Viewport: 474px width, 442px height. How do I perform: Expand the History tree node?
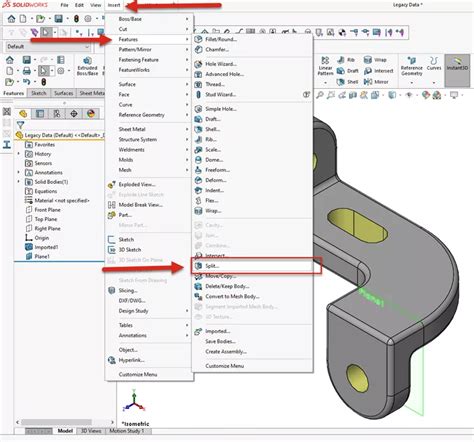click(x=19, y=154)
